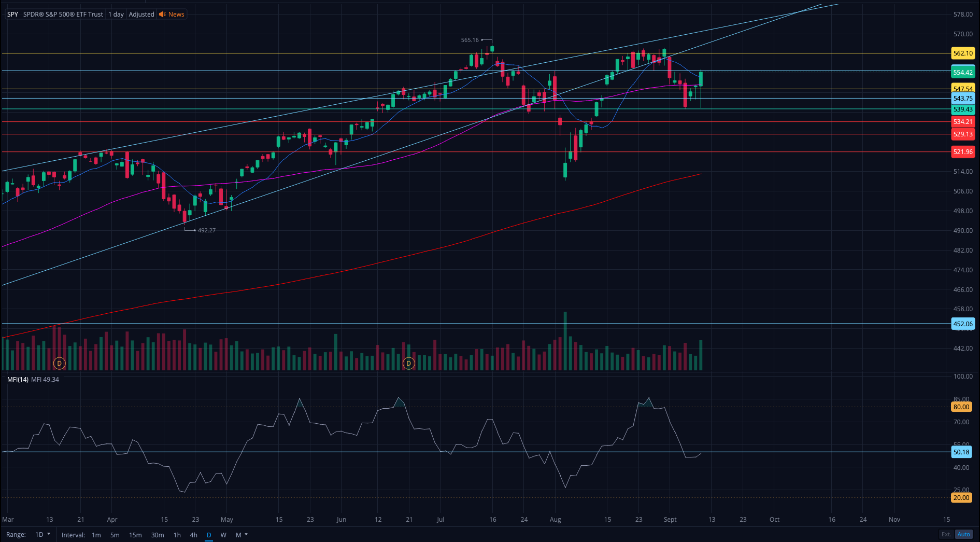Viewport: 980px width, 542px height.
Task: Expand the M interval dropdown arrow
Action: tap(246, 534)
